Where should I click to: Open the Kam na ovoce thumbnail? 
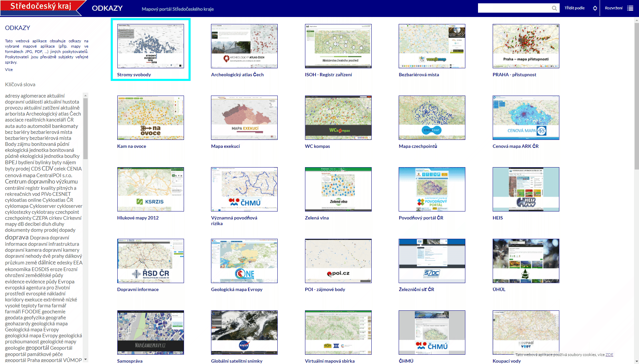[150, 118]
